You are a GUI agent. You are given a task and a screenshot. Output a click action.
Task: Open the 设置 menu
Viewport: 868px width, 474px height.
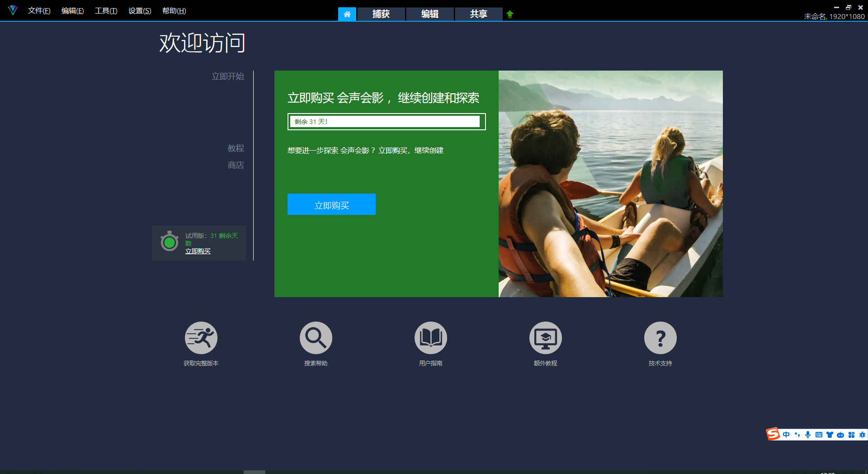click(140, 11)
